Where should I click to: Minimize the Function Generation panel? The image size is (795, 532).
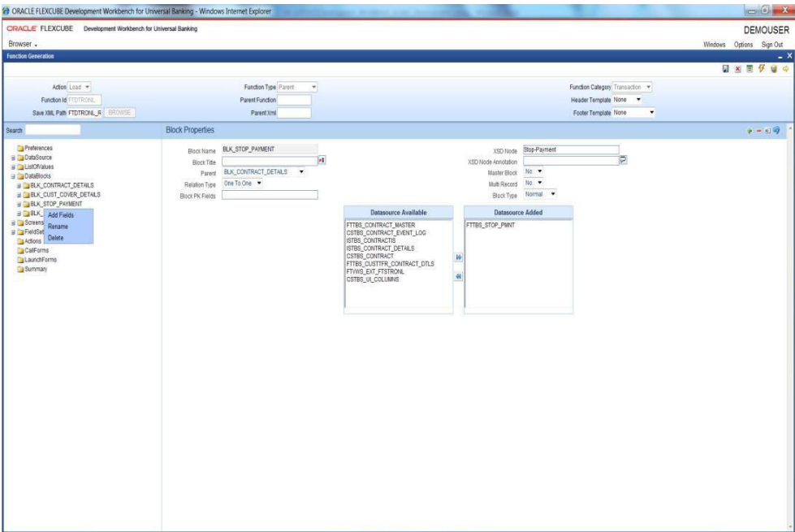click(x=780, y=56)
